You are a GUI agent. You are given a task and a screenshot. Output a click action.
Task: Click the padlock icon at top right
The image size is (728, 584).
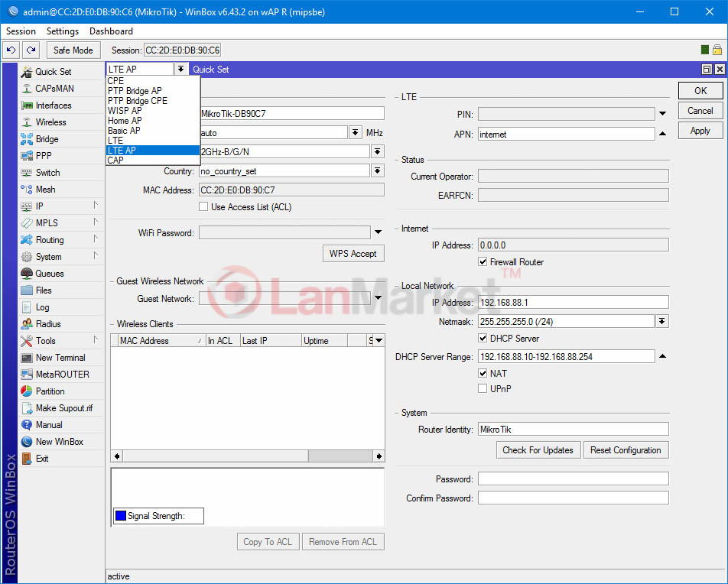point(717,50)
